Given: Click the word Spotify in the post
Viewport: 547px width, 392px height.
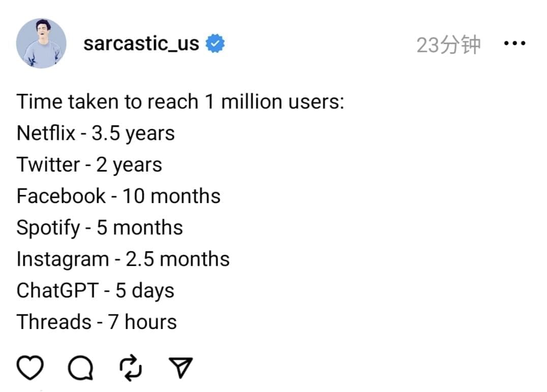Looking at the screenshot, I should pos(48,228).
